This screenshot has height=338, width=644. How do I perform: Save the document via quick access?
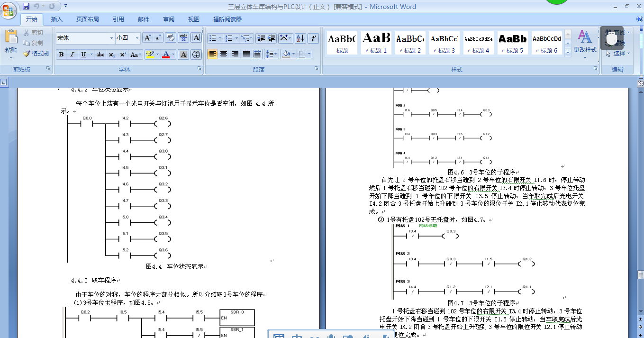pos(26,6)
